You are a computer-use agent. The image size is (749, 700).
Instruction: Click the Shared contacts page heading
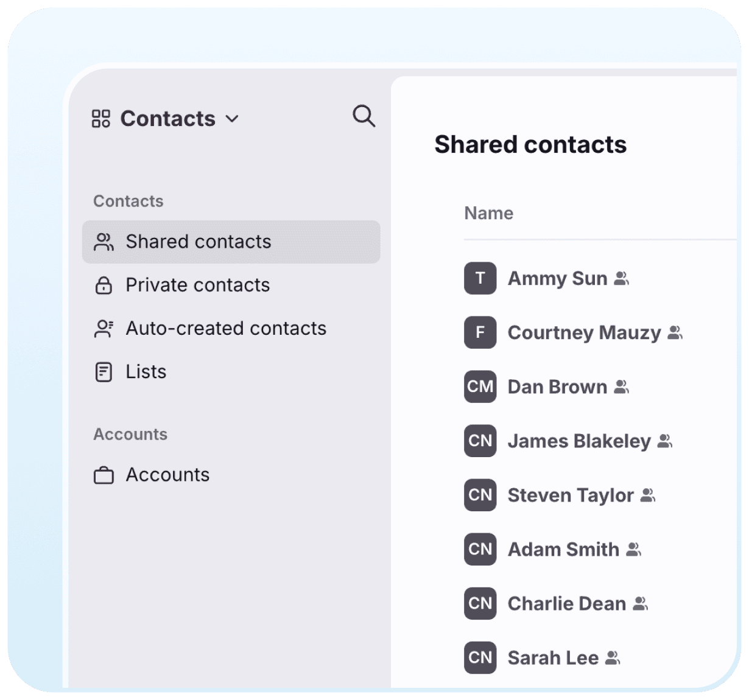tap(530, 145)
